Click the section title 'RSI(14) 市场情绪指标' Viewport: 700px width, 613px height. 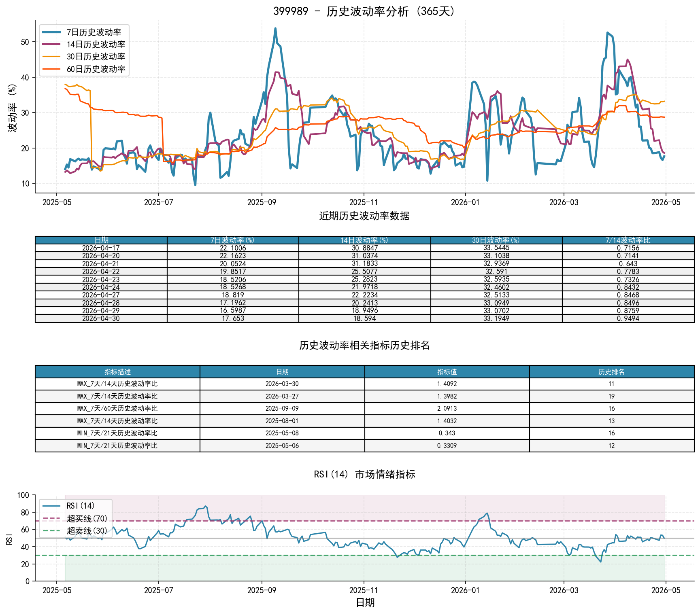coord(364,474)
